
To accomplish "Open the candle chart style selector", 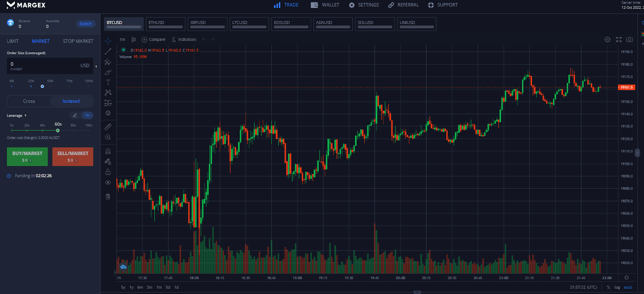I will pos(134,39).
